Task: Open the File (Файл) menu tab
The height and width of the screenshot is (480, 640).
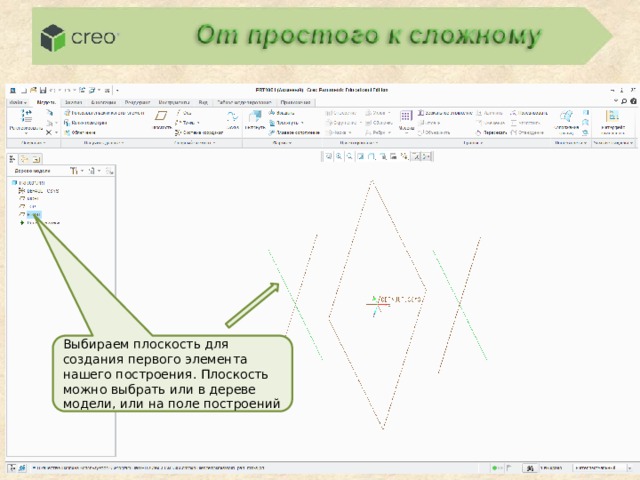Action: pyautogui.click(x=18, y=102)
